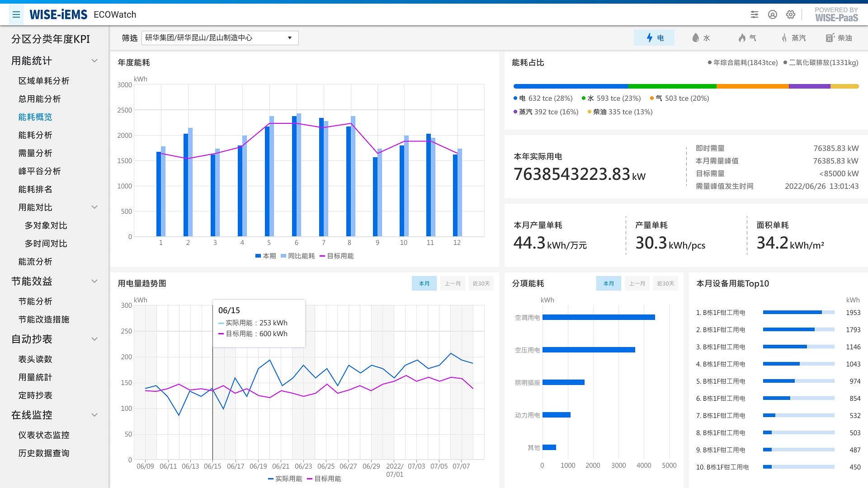Image resolution: width=868 pixels, height=488 pixels.
Task: Collapse the 自动抄表 section chevron
Action: coord(94,339)
